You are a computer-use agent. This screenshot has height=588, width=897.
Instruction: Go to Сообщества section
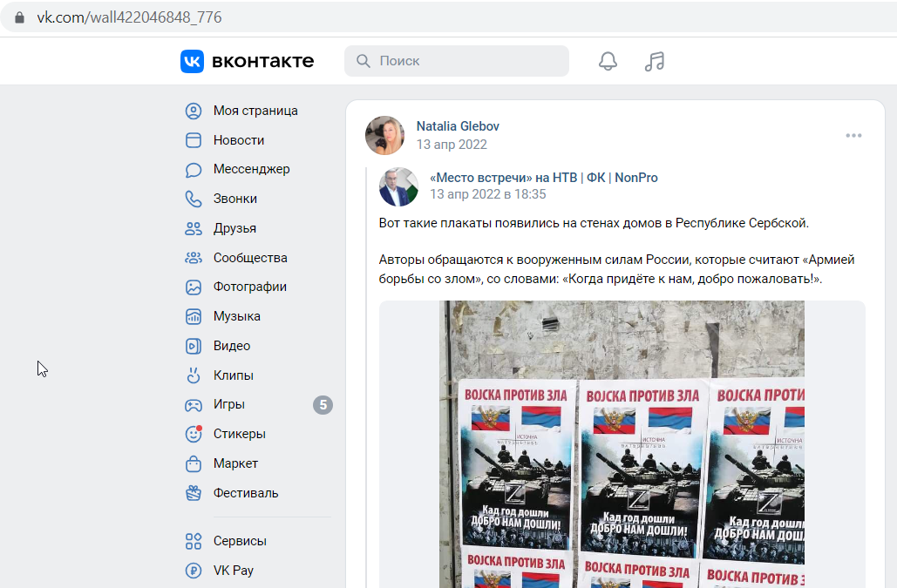[x=250, y=258]
